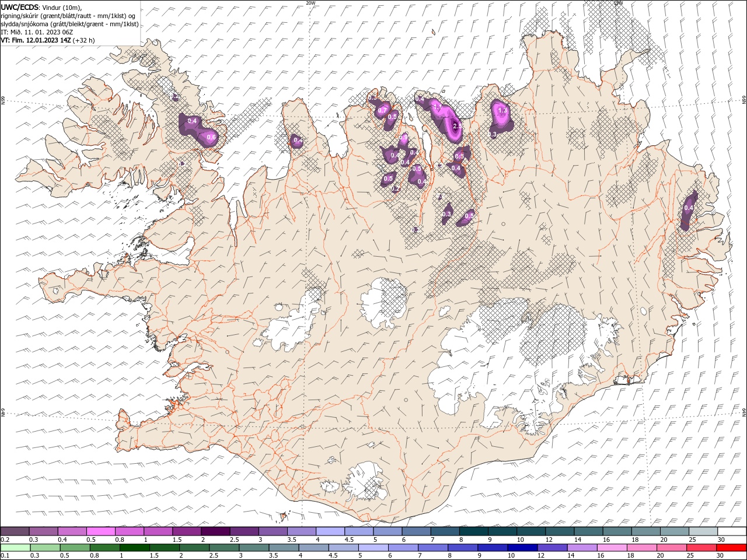
Task: Select the 'IT: Mið. 11. 01. 2023 06Z' line
Action: [37, 32]
